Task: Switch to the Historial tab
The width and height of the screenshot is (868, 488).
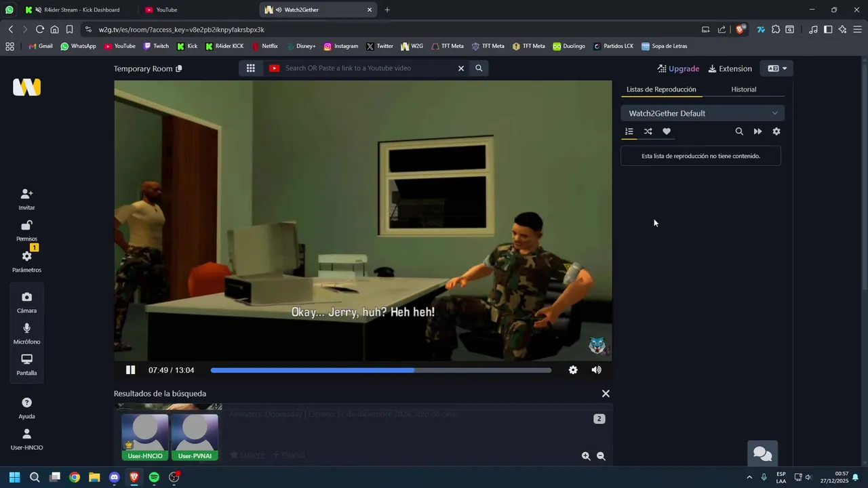Action: pos(743,89)
